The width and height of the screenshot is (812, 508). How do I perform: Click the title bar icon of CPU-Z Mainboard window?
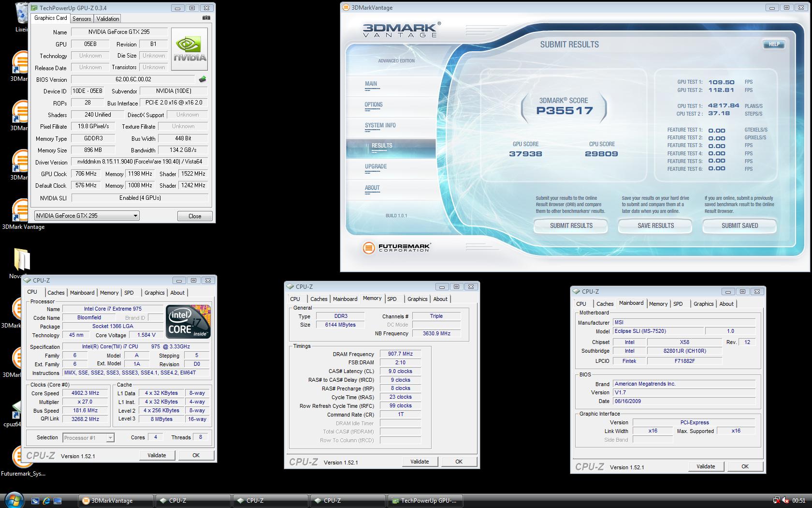tap(577, 291)
